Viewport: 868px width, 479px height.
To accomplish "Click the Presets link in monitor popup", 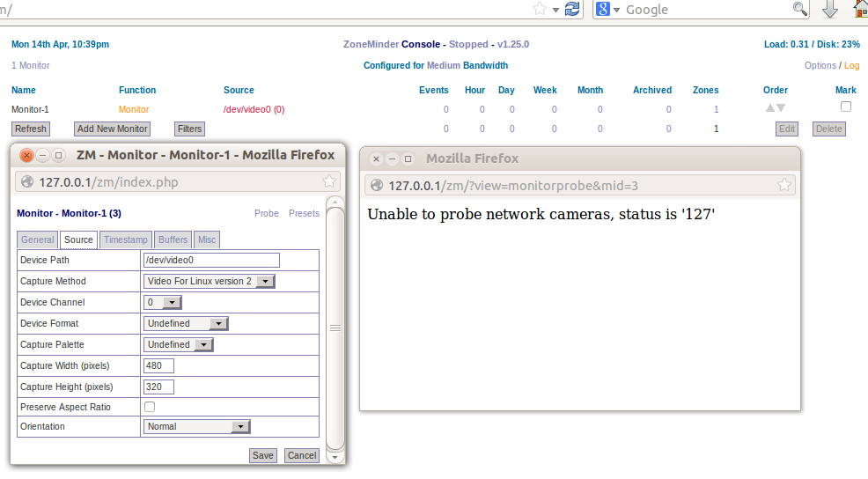I will pos(304,213).
